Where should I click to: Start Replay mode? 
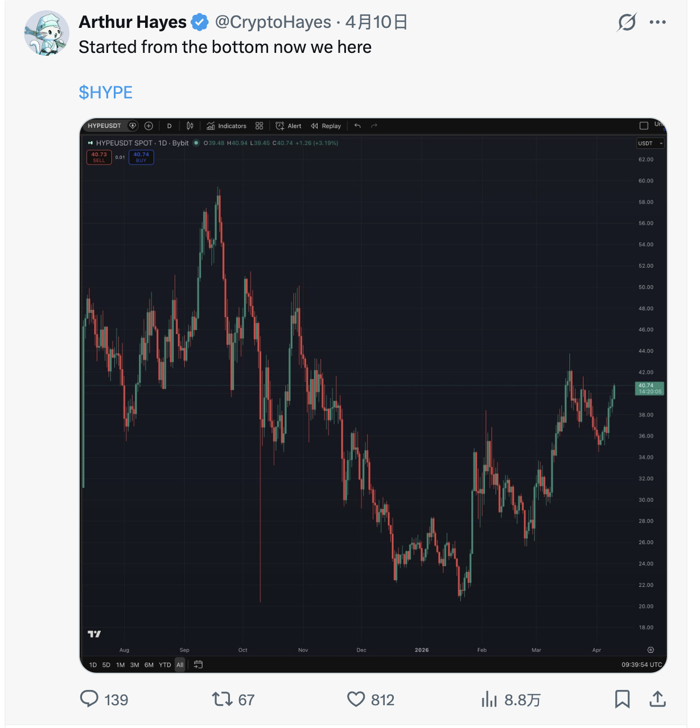[x=325, y=126]
